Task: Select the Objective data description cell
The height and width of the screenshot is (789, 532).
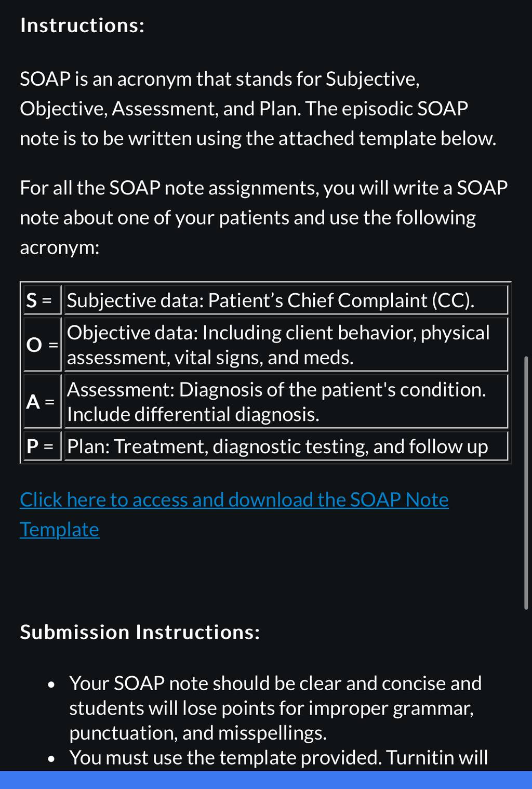Action: [x=286, y=345]
